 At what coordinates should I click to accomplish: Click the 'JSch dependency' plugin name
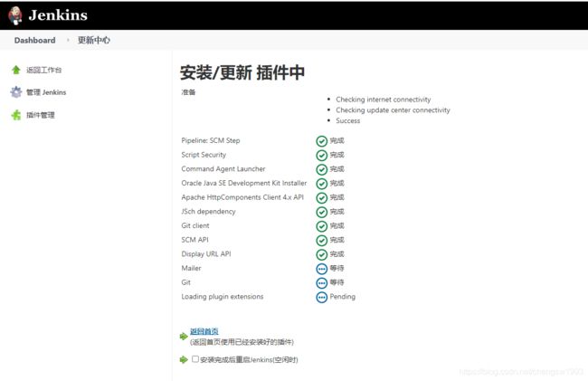coord(208,212)
